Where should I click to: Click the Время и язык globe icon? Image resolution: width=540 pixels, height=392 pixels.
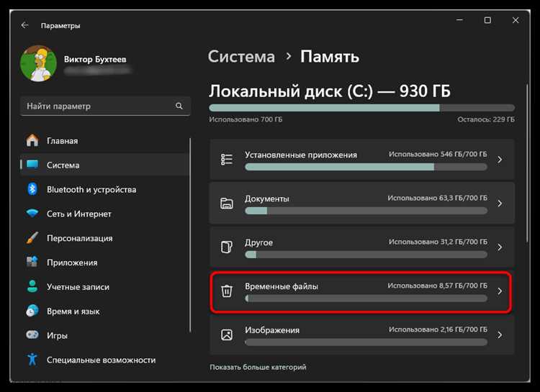(x=32, y=311)
